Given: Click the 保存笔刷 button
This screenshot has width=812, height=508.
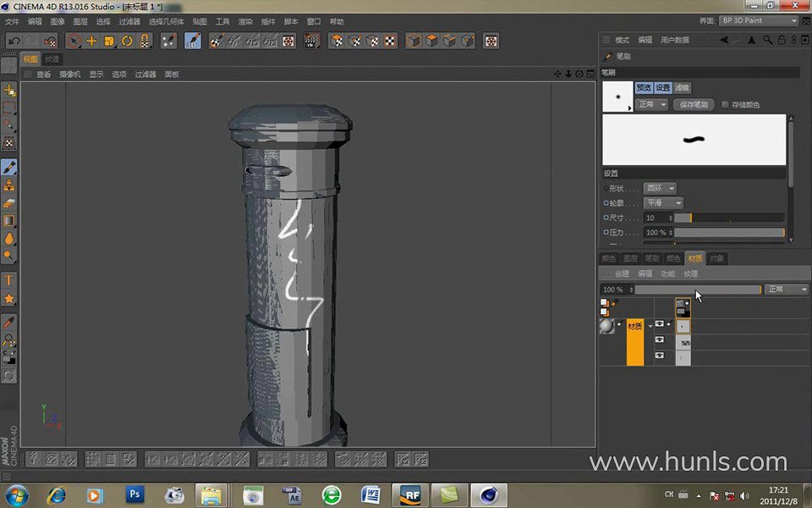Looking at the screenshot, I should tap(694, 105).
